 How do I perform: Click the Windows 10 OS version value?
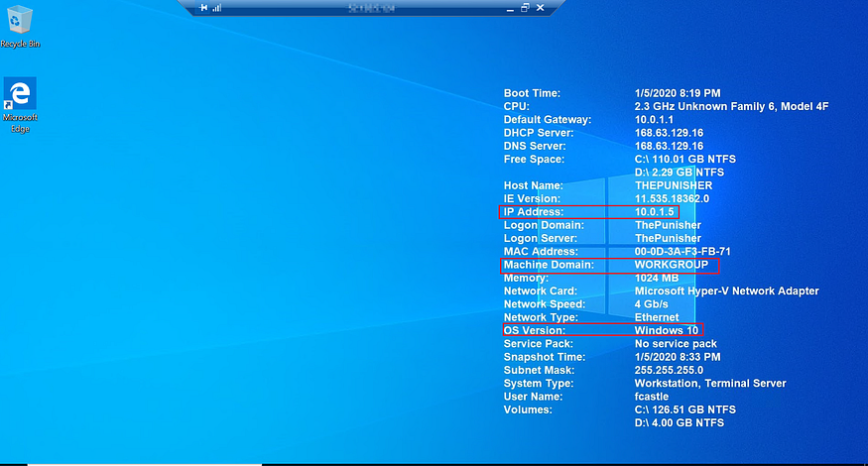668,330
